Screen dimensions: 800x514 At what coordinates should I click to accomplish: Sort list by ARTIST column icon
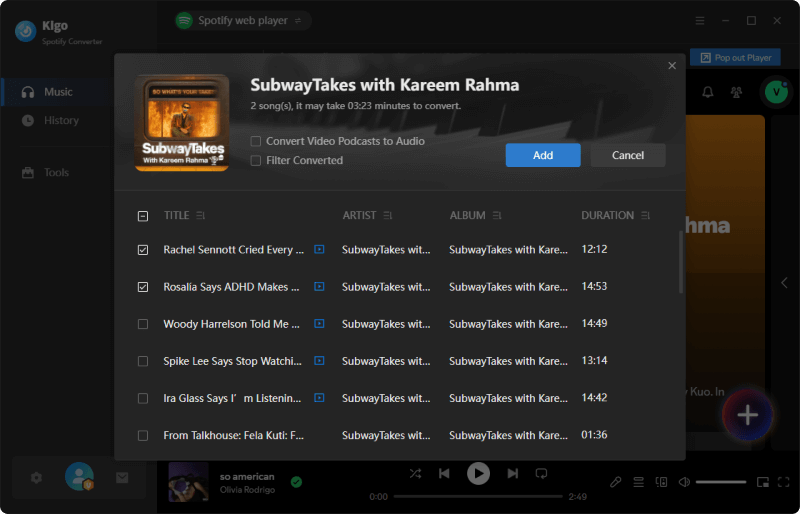[x=388, y=216]
